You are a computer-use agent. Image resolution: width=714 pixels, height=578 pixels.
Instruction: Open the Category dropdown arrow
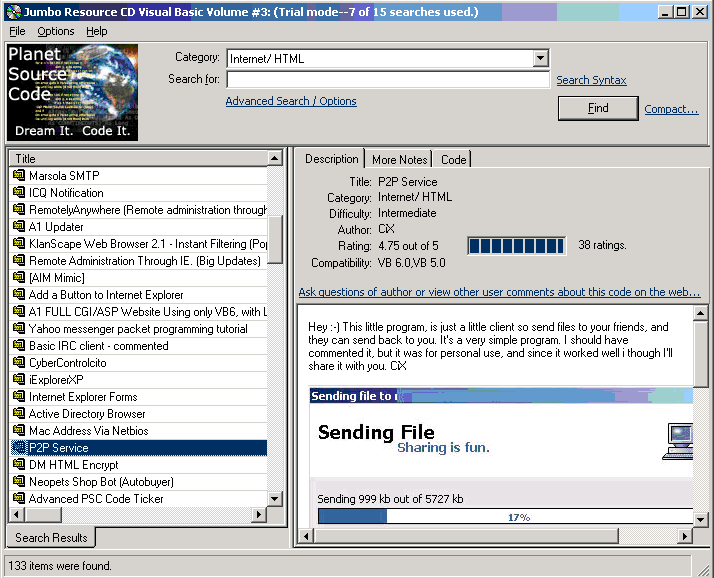click(540, 58)
